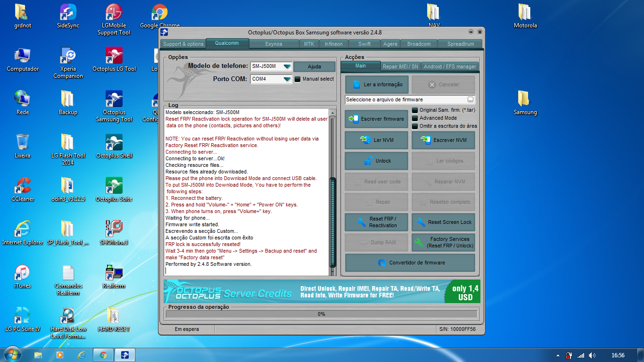Toggle Omitir a escritura da área checkbox
Viewport: 644px width, 362px height.
[415, 126]
